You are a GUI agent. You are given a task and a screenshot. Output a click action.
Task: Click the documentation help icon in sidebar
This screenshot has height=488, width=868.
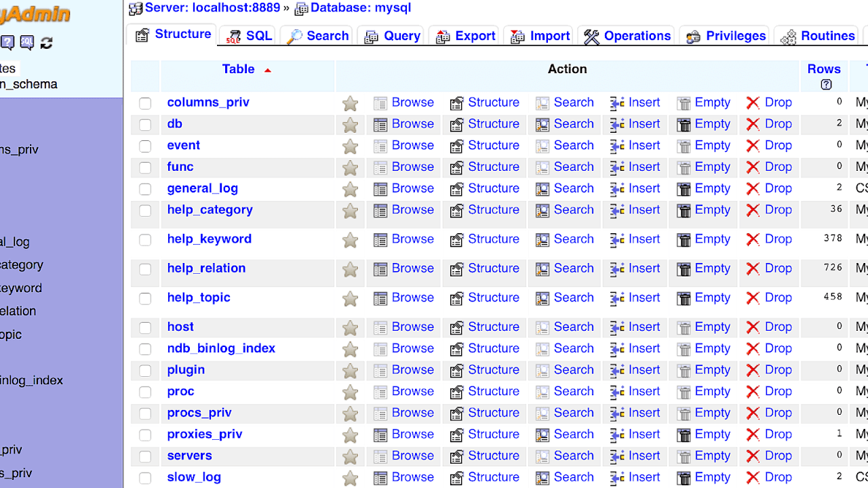click(x=7, y=43)
